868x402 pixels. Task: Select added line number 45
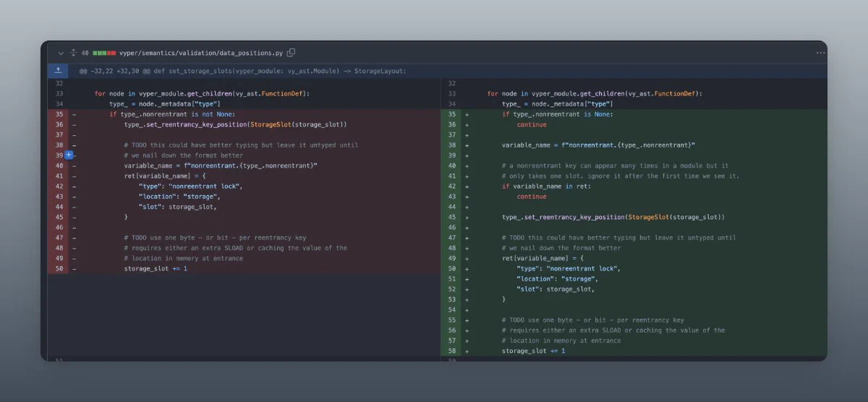(451, 217)
